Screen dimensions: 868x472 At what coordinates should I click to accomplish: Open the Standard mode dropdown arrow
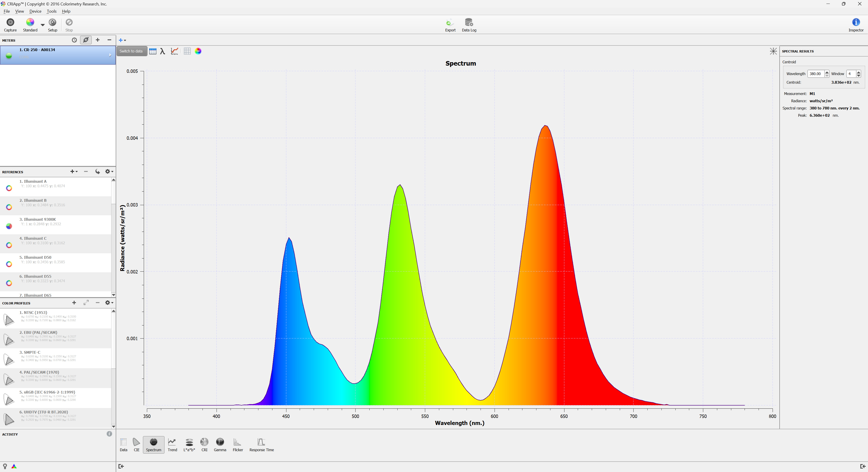42,25
